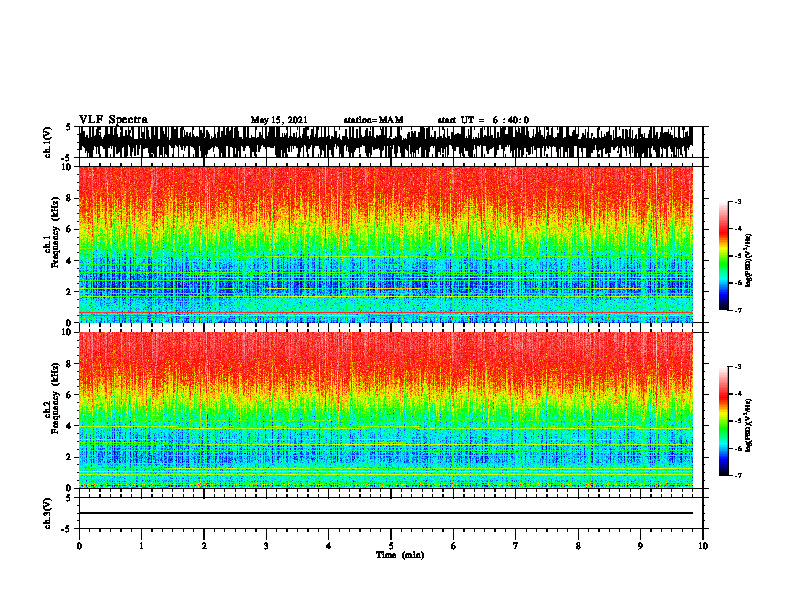Click the "6" tick on the time axis

point(454,546)
